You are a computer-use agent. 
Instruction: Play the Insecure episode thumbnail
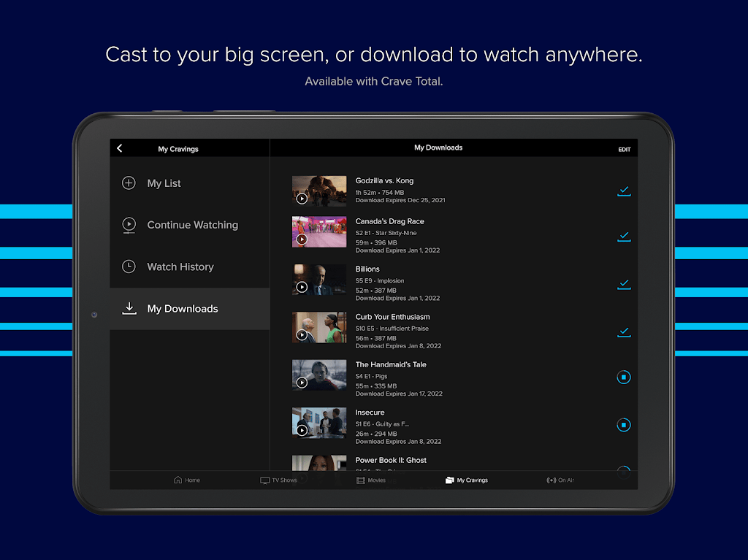(x=319, y=423)
